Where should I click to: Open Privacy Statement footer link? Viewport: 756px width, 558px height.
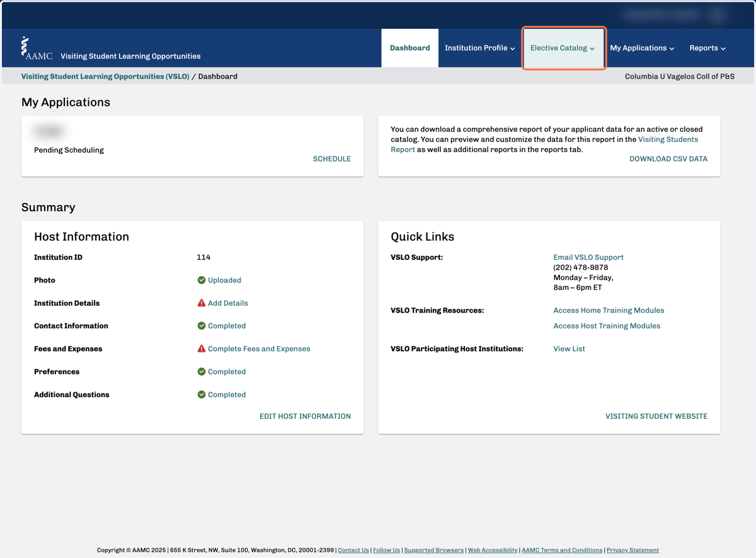[x=633, y=550]
